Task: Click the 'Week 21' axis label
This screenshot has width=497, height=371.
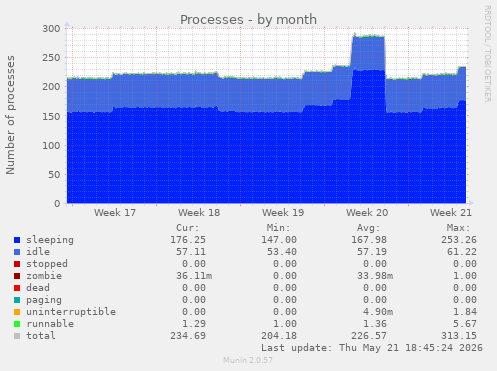Action: pyautogui.click(x=451, y=213)
